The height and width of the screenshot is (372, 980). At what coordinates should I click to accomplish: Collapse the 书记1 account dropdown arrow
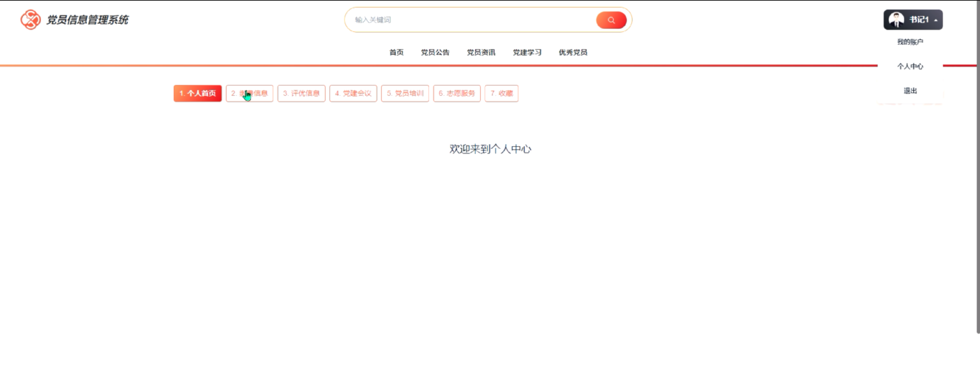[936, 20]
